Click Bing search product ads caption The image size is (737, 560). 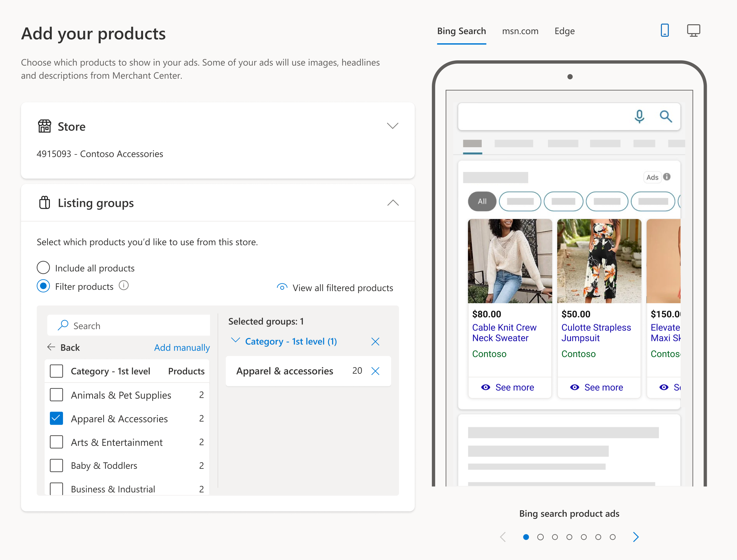569,513
